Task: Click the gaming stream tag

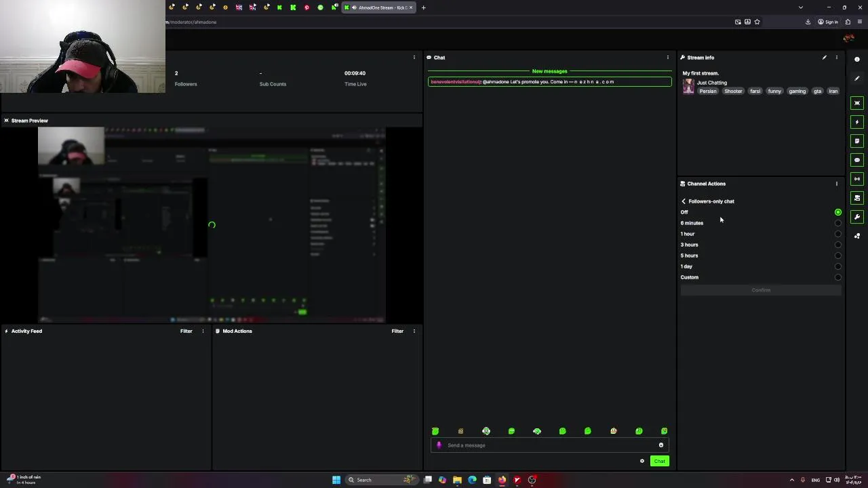Action: [797, 91]
